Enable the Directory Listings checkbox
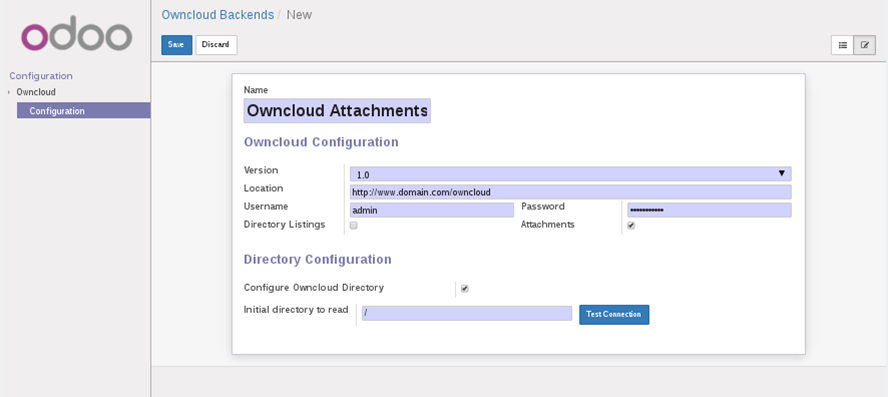Image resolution: width=888 pixels, height=397 pixels. (x=353, y=225)
